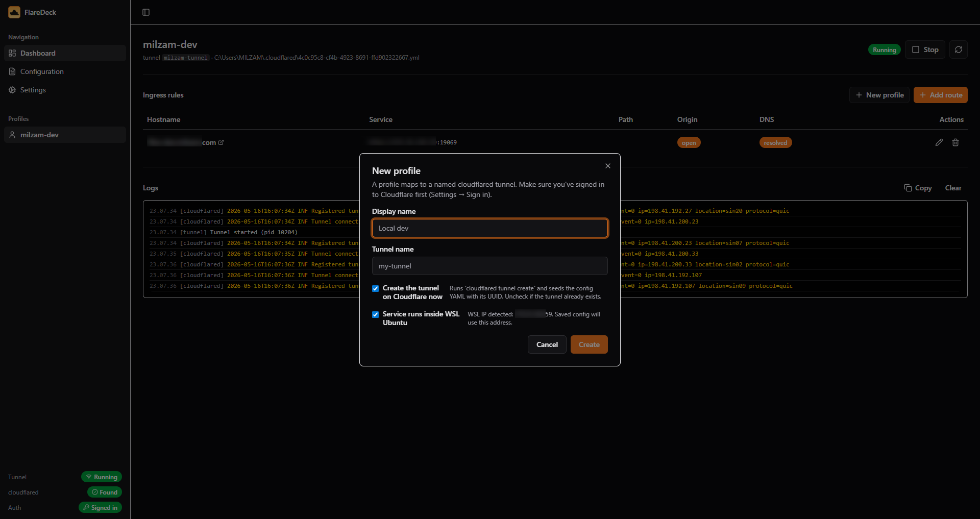Clear the logs

pyautogui.click(x=953, y=188)
